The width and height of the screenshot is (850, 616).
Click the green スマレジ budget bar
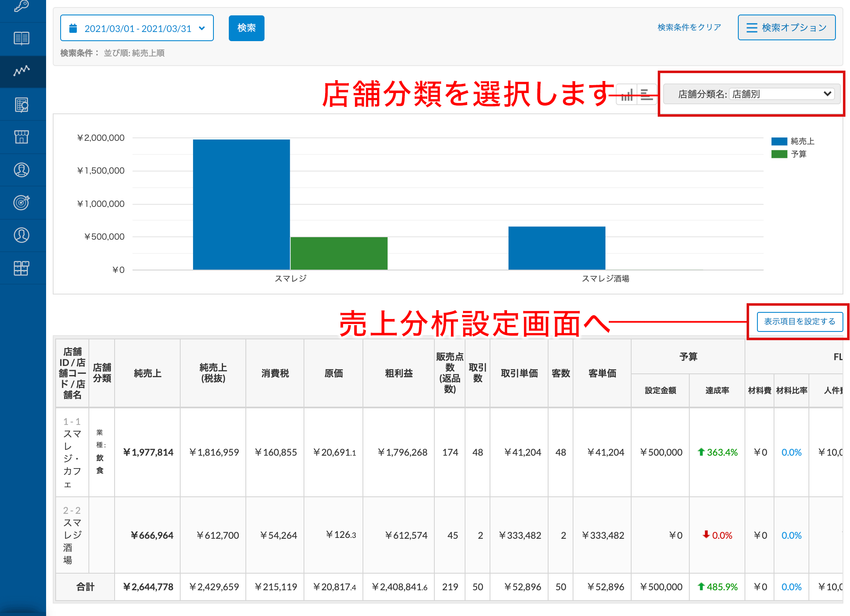[x=339, y=253]
